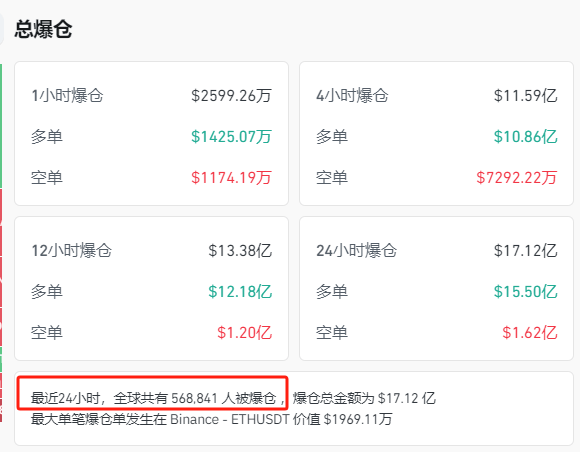580x452 pixels.
Task: Select the 12小时爆仓 card title
Action: click(x=71, y=250)
